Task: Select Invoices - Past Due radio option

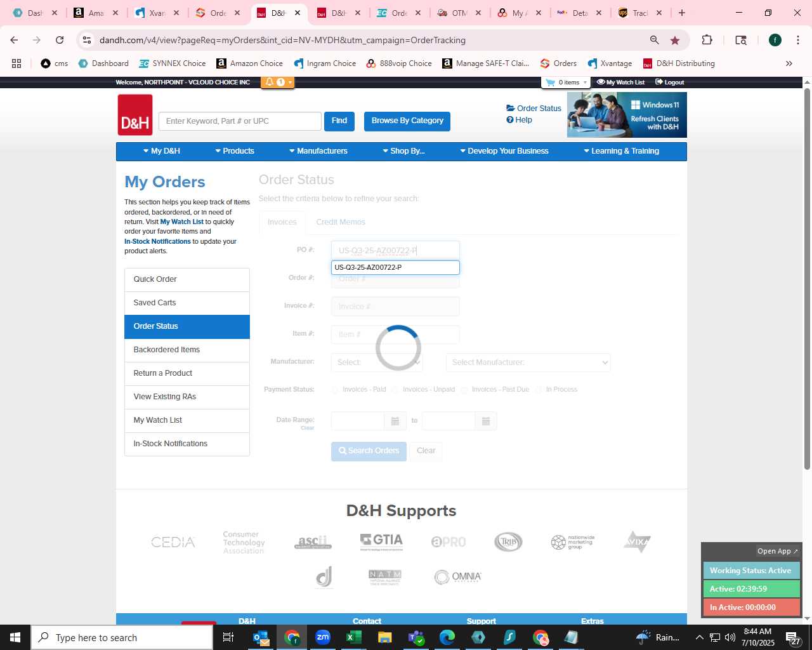Action: [x=464, y=390]
